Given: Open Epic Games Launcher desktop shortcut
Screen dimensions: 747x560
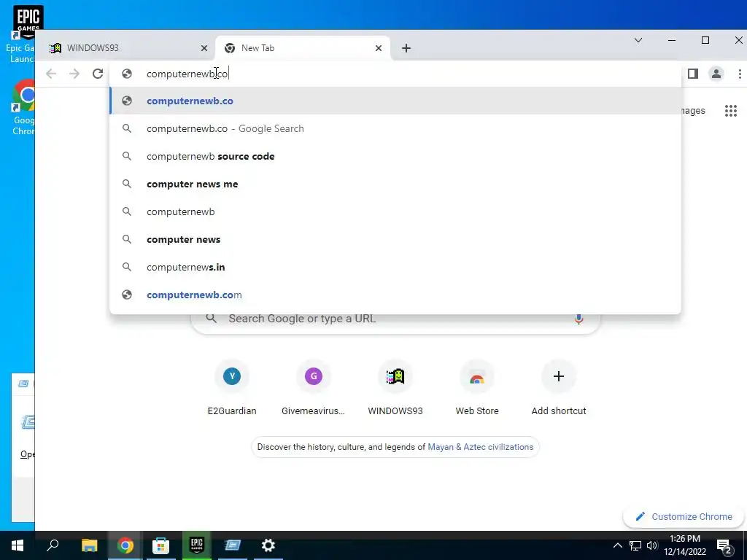Looking at the screenshot, I should point(22,34).
